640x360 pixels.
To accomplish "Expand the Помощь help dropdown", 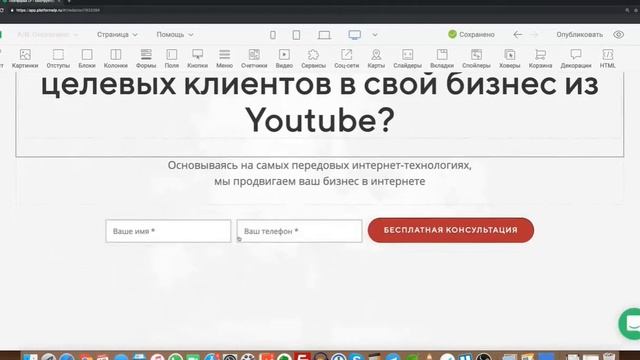I will pyautogui.click(x=175, y=35).
